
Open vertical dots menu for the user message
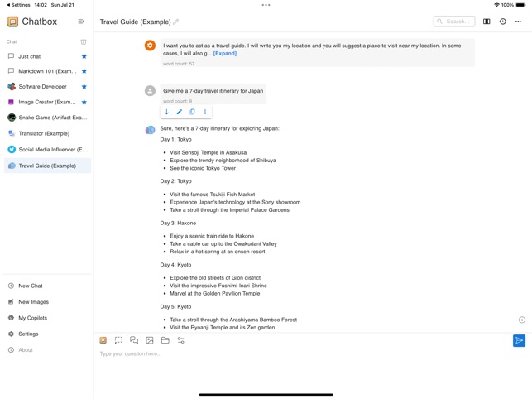[205, 112]
